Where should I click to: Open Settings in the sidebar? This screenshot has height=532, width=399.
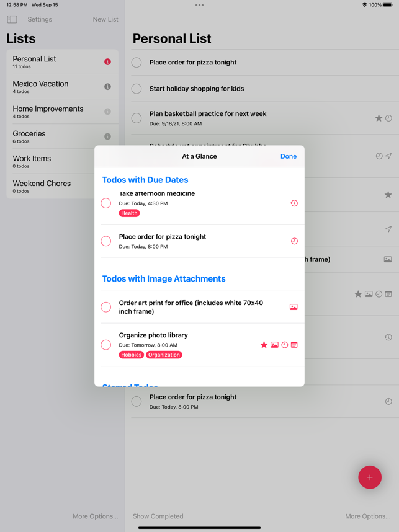click(40, 19)
